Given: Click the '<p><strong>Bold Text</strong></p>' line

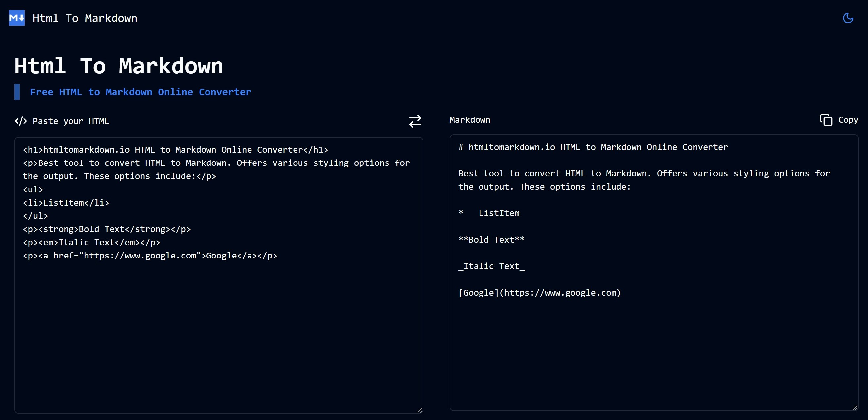Looking at the screenshot, I should pos(107,229).
